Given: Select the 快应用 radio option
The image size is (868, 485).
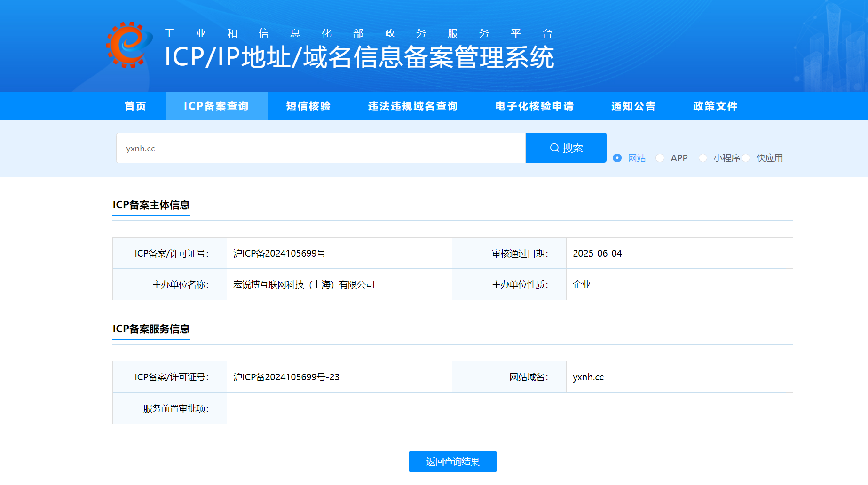Looking at the screenshot, I should coord(746,158).
